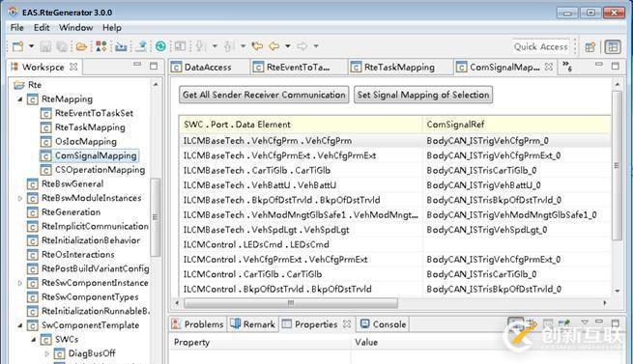Open the File menu
The width and height of the screenshot is (633, 364).
[x=17, y=27]
